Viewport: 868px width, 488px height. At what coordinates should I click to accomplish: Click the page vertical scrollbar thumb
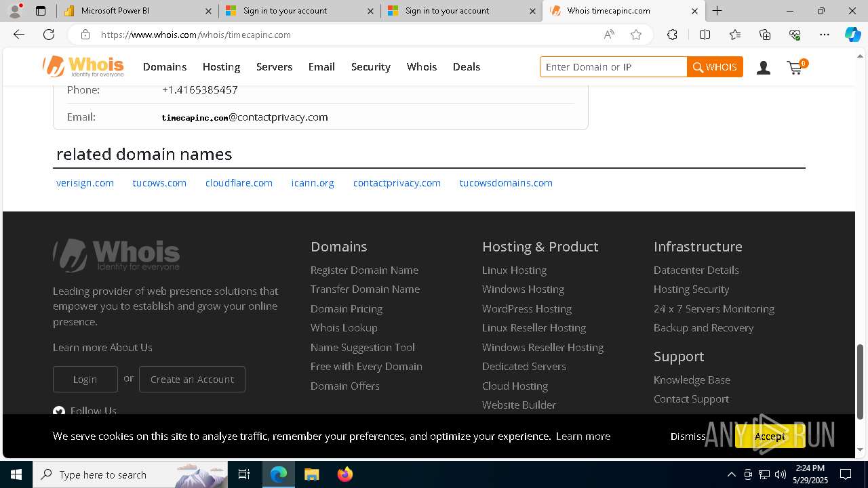861,382
